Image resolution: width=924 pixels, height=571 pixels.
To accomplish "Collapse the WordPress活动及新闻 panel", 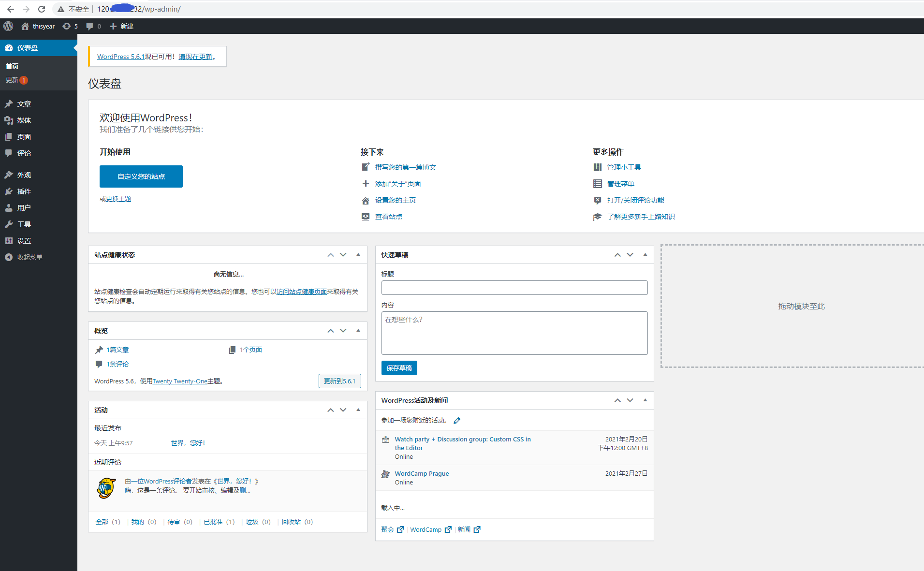I will (x=645, y=400).
